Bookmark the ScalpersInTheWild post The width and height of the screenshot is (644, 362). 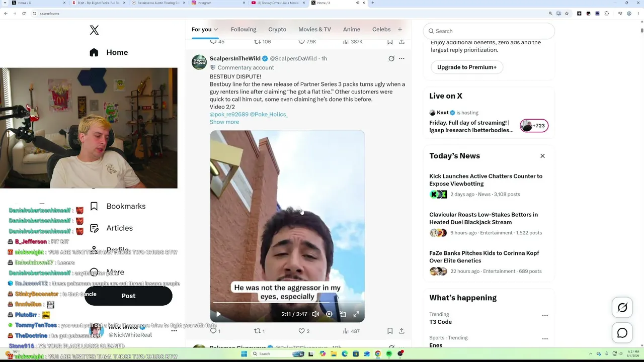click(x=390, y=331)
